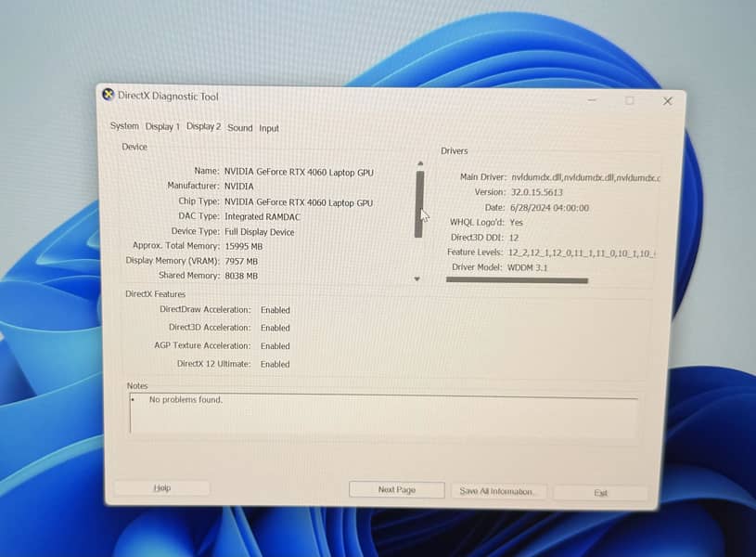Click the DAC Type value Integrated RAMDAC
The height and width of the screenshot is (557, 756).
click(263, 216)
